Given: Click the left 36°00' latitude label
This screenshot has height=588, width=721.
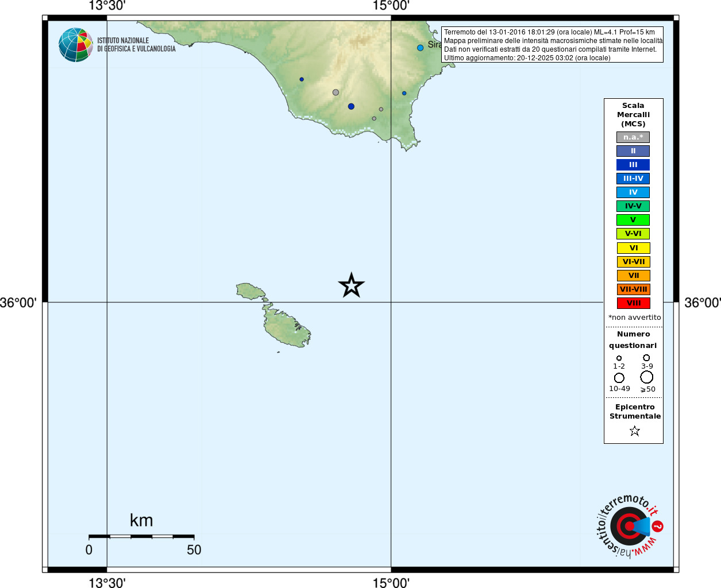Looking at the screenshot, I should pyautogui.click(x=18, y=303).
